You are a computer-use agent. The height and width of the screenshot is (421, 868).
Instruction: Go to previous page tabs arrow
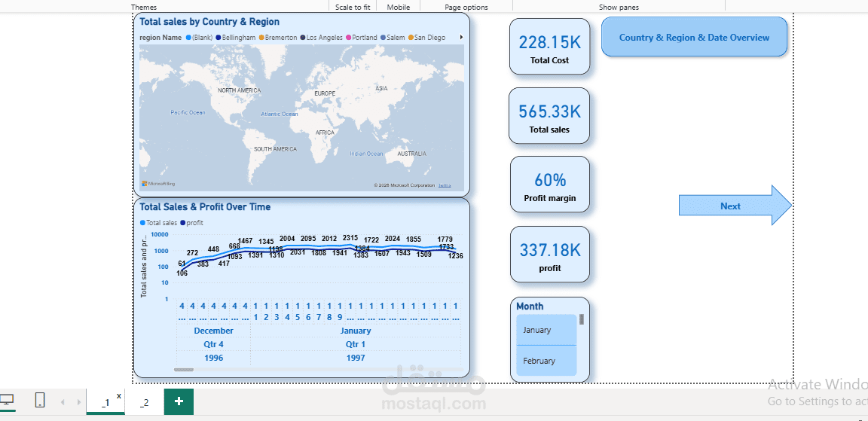coord(62,402)
